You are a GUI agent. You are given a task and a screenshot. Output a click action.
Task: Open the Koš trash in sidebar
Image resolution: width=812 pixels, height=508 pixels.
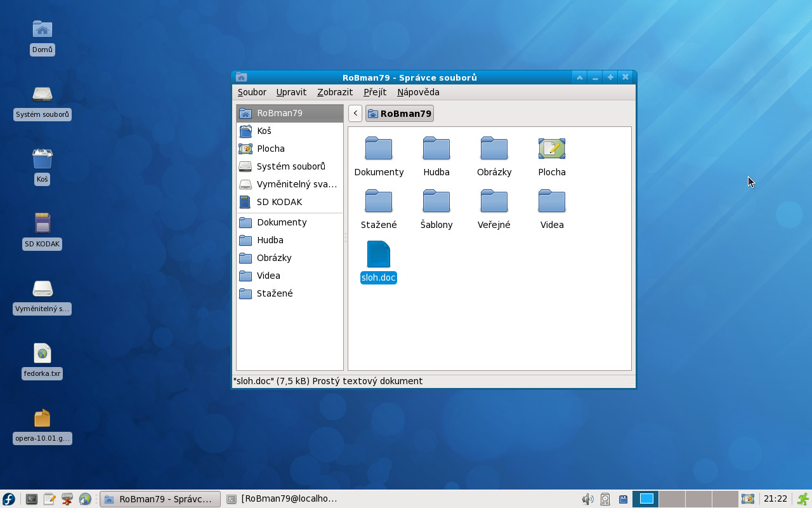pyautogui.click(x=264, y=131)
